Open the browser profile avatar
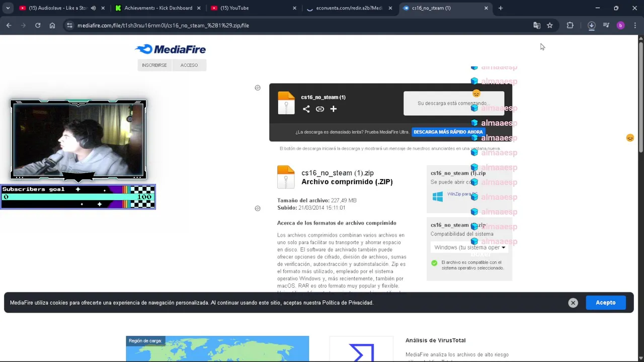 (x=620, y=25)
